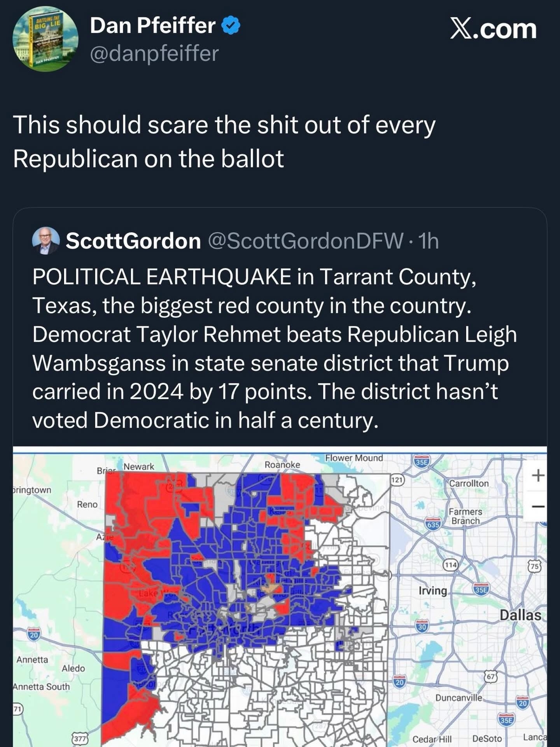The width and height of the screenshot is (560, 747).
Task: Select the Irving city label
Action: 433,590
